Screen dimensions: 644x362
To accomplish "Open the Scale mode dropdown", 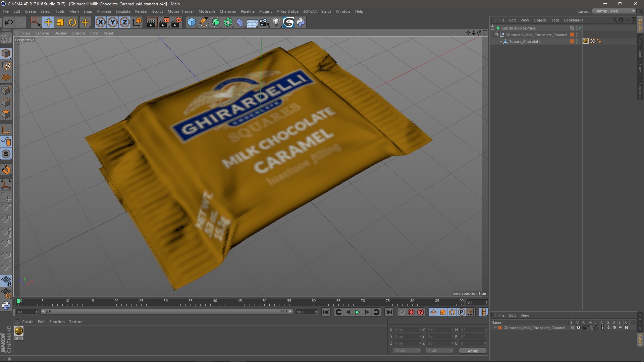I will point(440,351).
